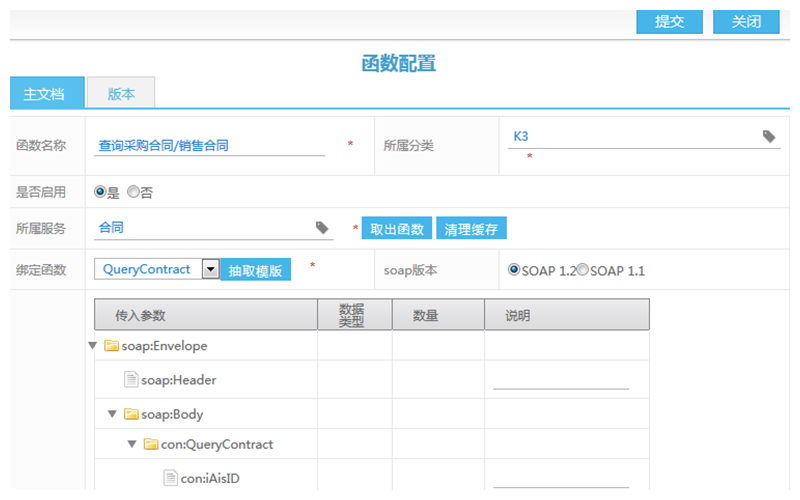
Task: Collapse the con:QueryContract tree node
Action: pos(132,444)
